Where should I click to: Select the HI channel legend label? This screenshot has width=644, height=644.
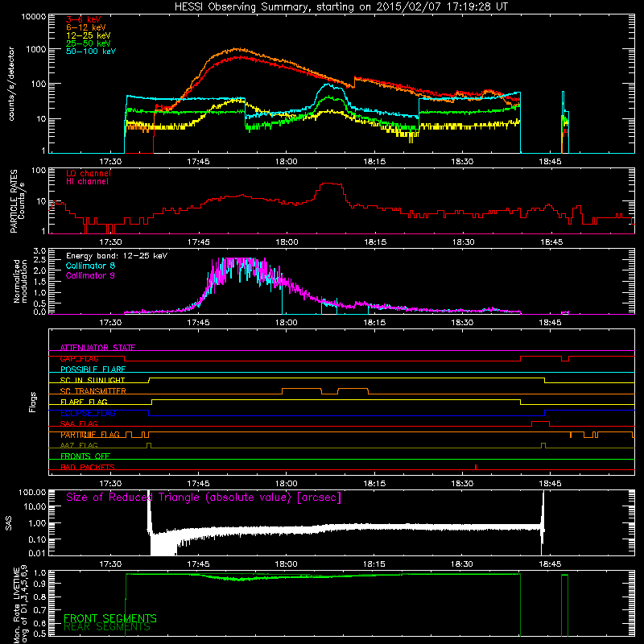[x=88, y=182]
